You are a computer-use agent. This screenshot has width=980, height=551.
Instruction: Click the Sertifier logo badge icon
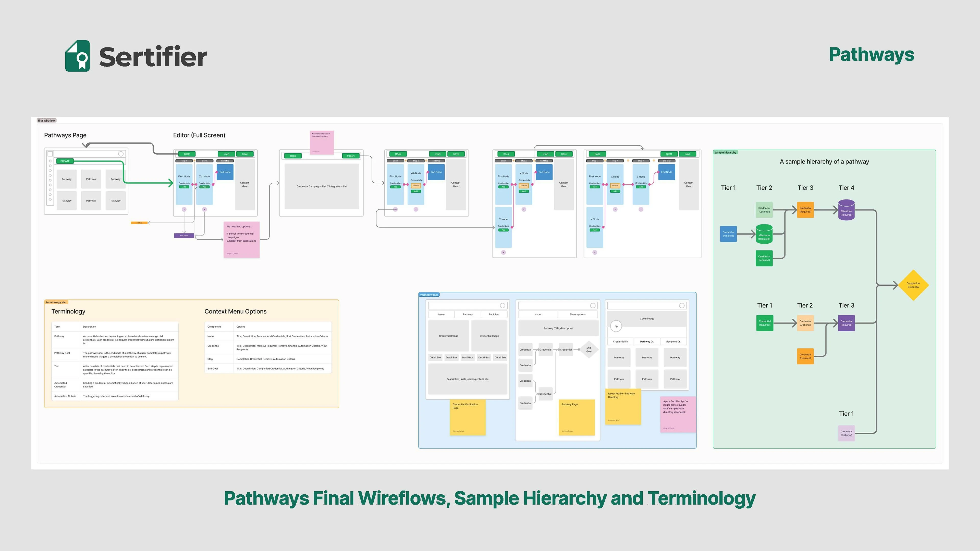(x=78, y=56)
